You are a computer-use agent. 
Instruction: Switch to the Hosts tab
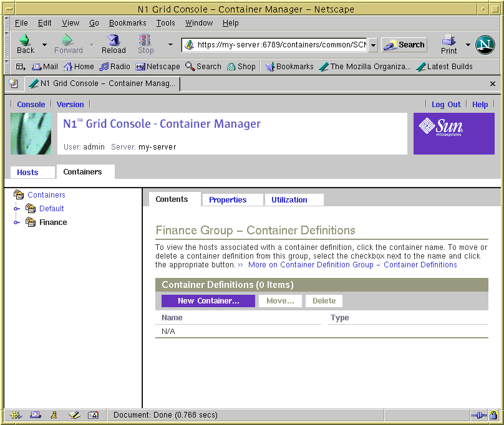(x=32, y=173)
